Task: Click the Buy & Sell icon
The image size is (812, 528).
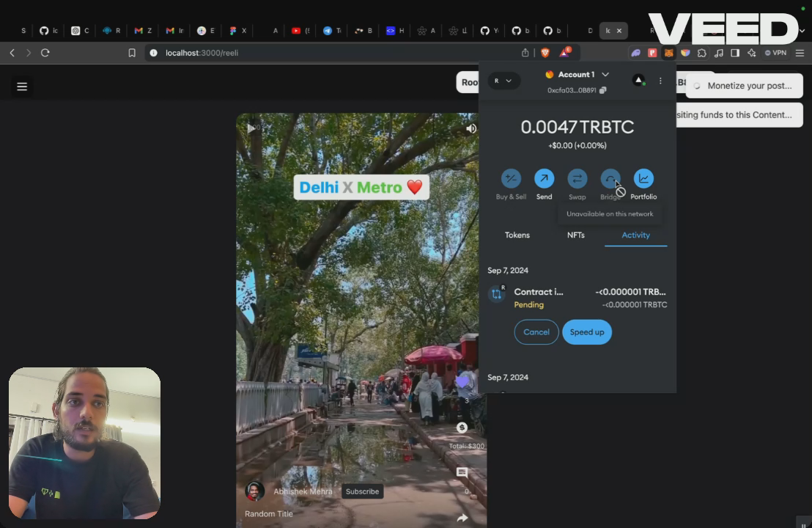Action: pos(511,179)
